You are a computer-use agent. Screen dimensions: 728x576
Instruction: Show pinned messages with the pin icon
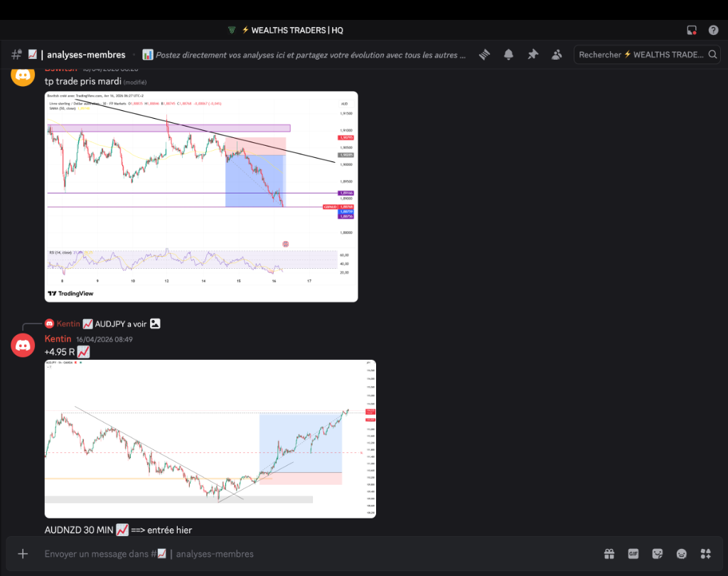point(533,55)
